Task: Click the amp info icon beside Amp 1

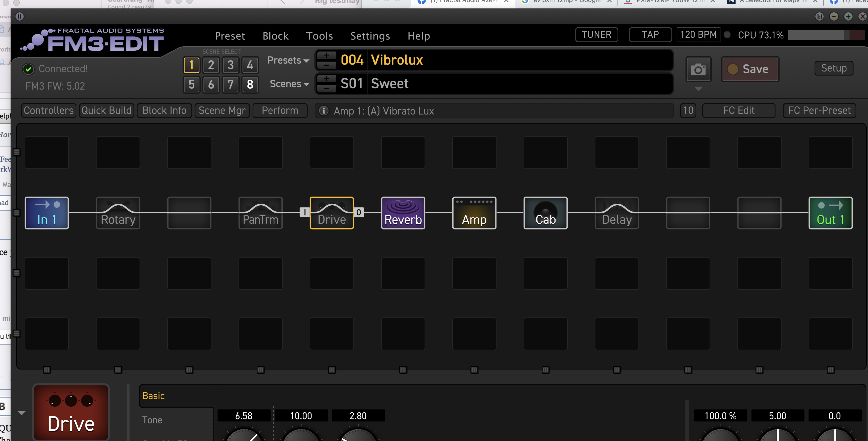Action: [324, 111]
